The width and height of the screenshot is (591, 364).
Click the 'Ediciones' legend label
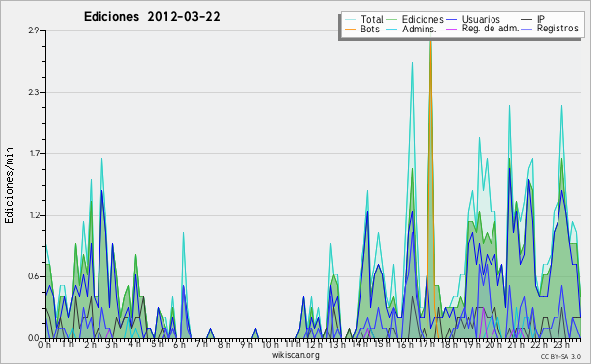click(423, 19)
